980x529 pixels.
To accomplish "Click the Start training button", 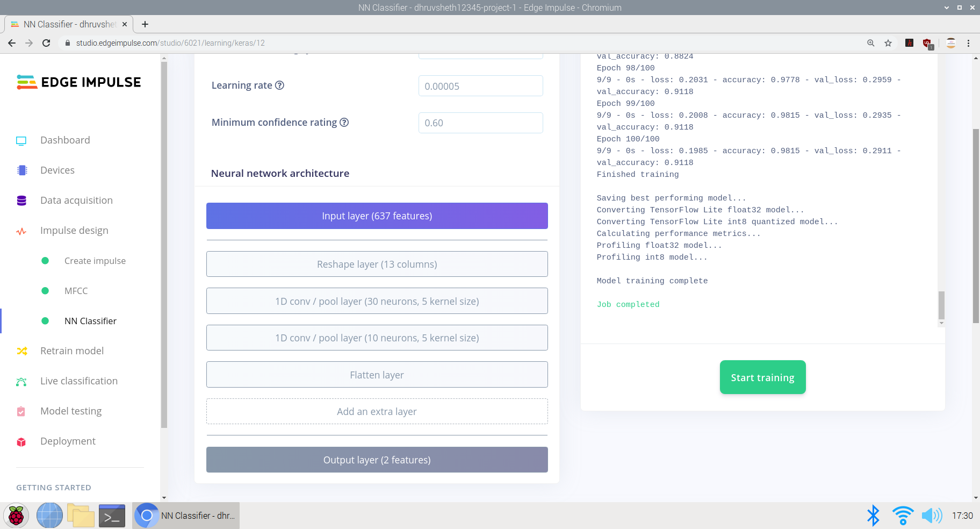I will (x=762, y=377).
